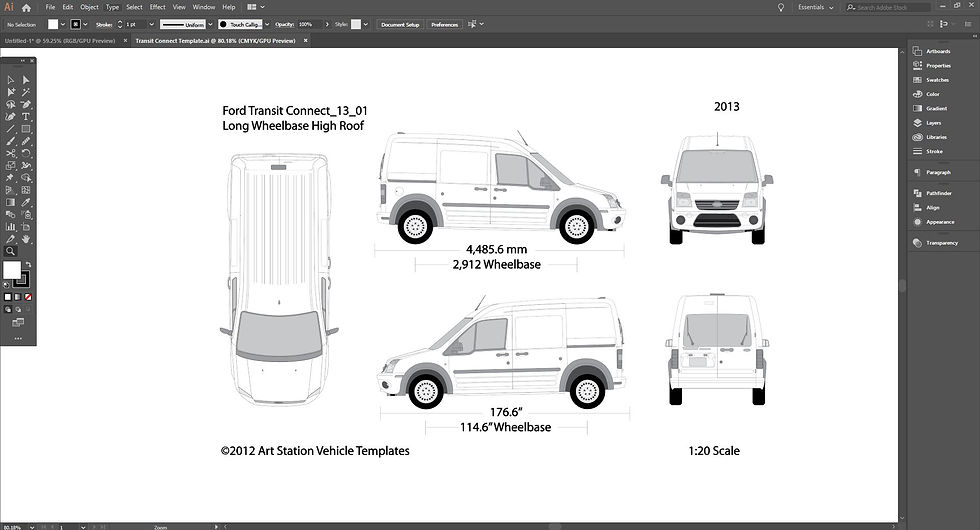
Task: Click the Edit Toolbar three-dots icon
Action: tap(18, 339)
